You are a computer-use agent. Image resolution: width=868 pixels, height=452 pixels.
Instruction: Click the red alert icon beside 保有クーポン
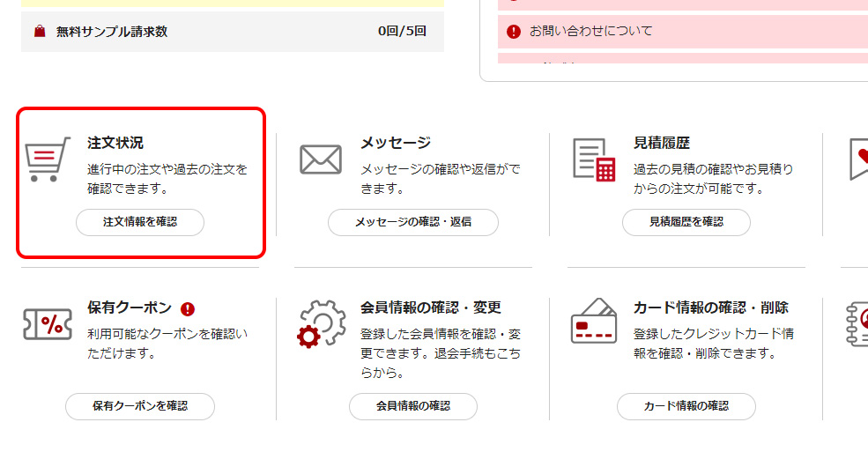(188, 308)
